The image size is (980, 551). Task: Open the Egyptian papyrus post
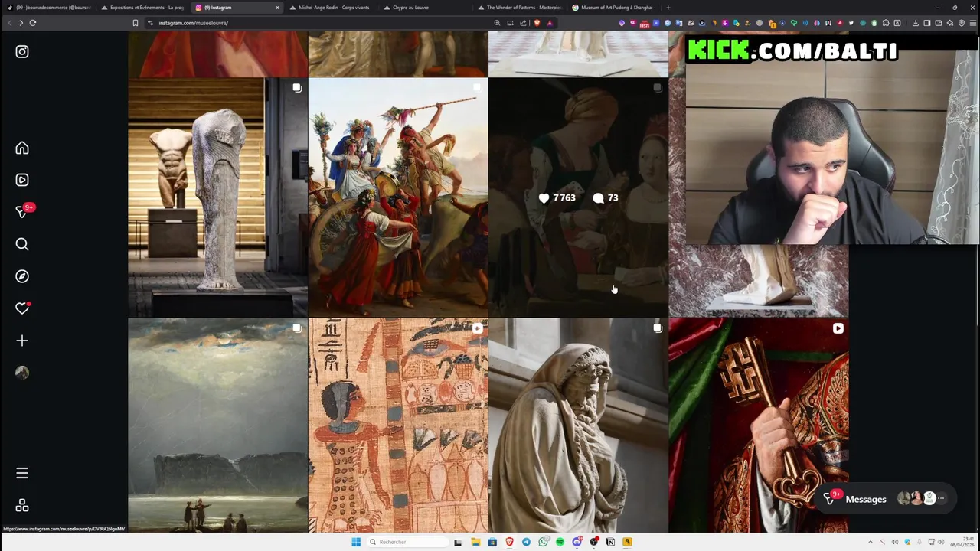coord(398,425)
